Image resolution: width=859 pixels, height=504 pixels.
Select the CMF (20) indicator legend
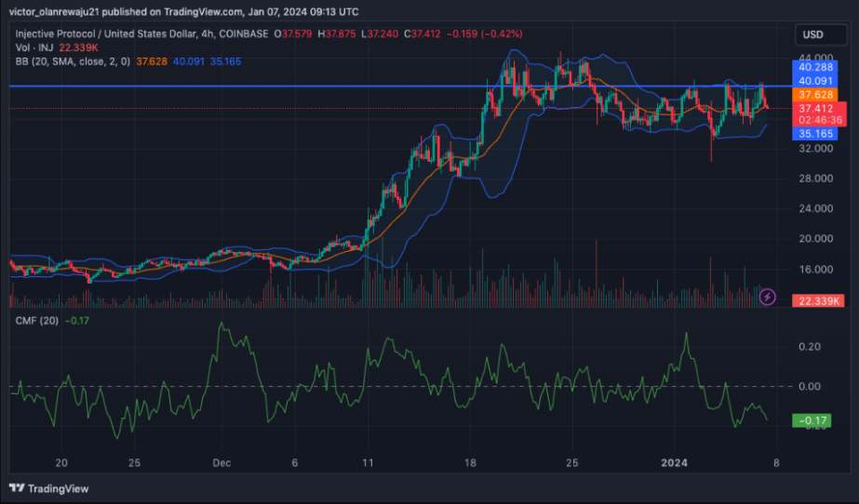(38, 321)
